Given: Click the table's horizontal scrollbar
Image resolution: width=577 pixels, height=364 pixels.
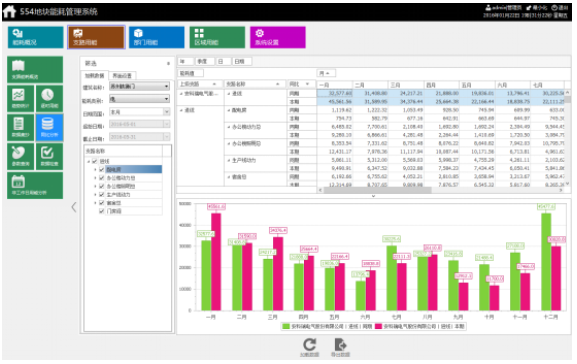Looking at the screenshot, I should [376, 190].
